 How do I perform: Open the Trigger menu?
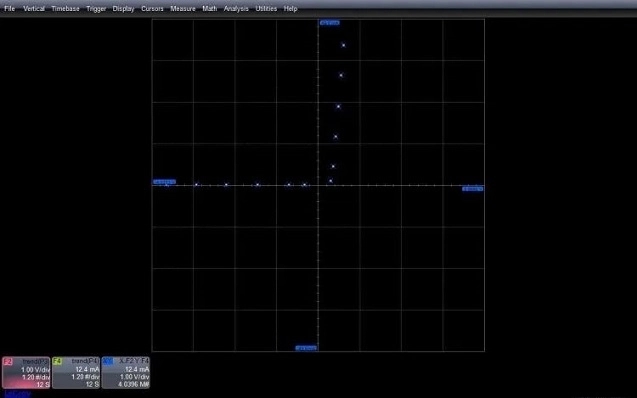tap(96, 9)
